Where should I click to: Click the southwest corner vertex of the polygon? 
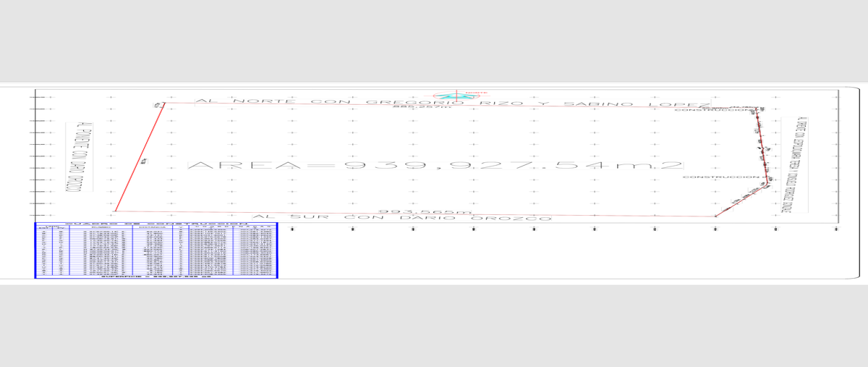coord(115,211)
